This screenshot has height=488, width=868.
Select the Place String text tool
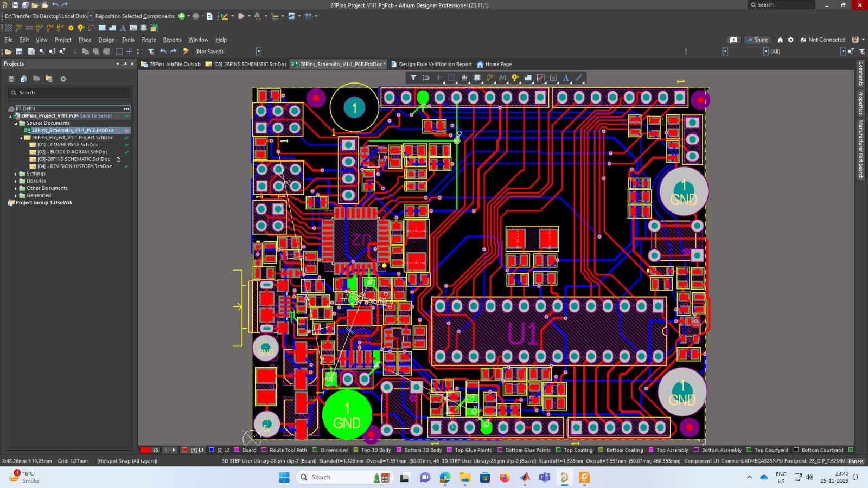pyautogui.click(x=566, y=78)
